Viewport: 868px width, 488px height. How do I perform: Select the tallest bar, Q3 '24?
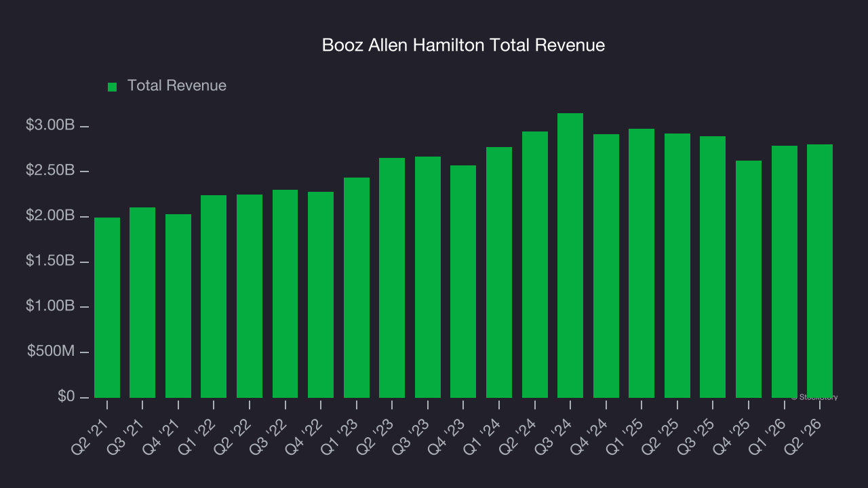pyautogui.click(x=570, y=256)
